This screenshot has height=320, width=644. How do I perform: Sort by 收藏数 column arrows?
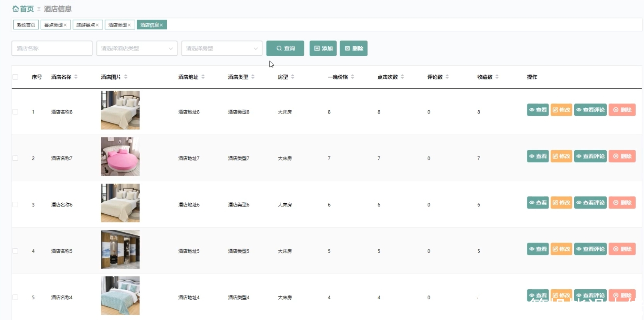(497, 77)
